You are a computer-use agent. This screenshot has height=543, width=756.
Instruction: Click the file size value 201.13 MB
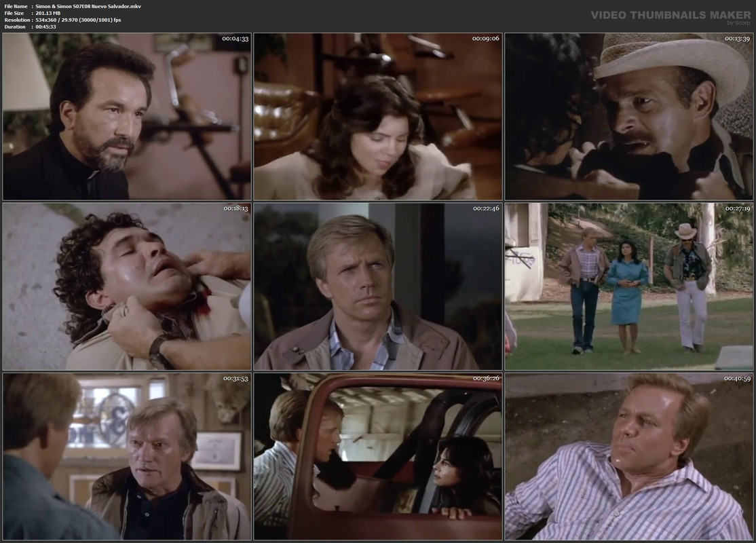tap(48, 13)
